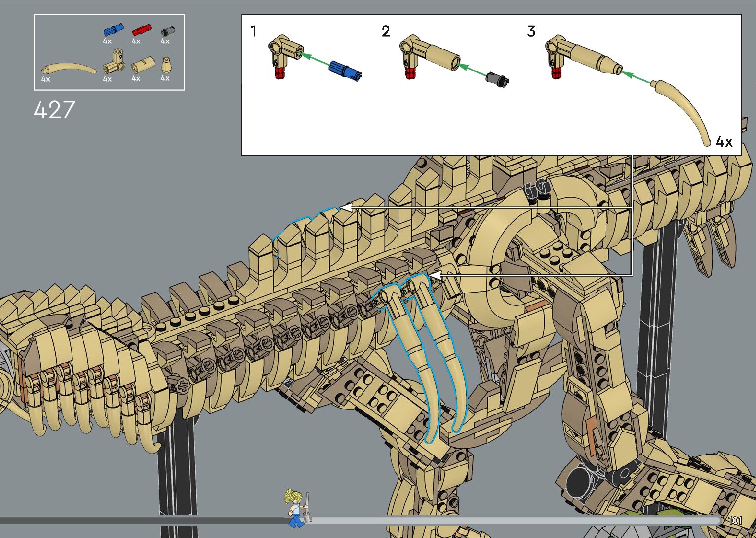Click the red axle pin in the parts list
Viewport: 756px width, 538px height.
(x=141, y=30)
